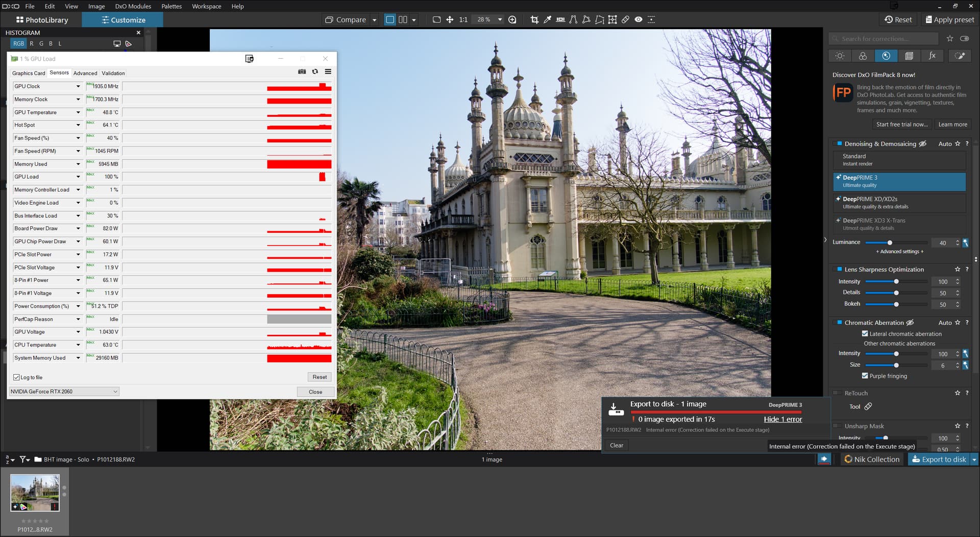This screenshot has height=537, width=980.
Task: Open the fx effects corrections tab
Action: click(x=932, y=56)
